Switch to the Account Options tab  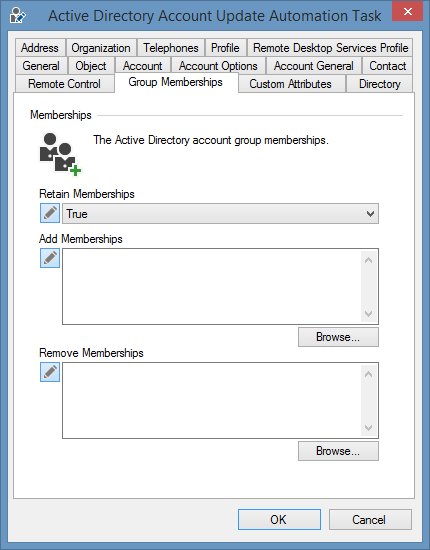[218, 66]
